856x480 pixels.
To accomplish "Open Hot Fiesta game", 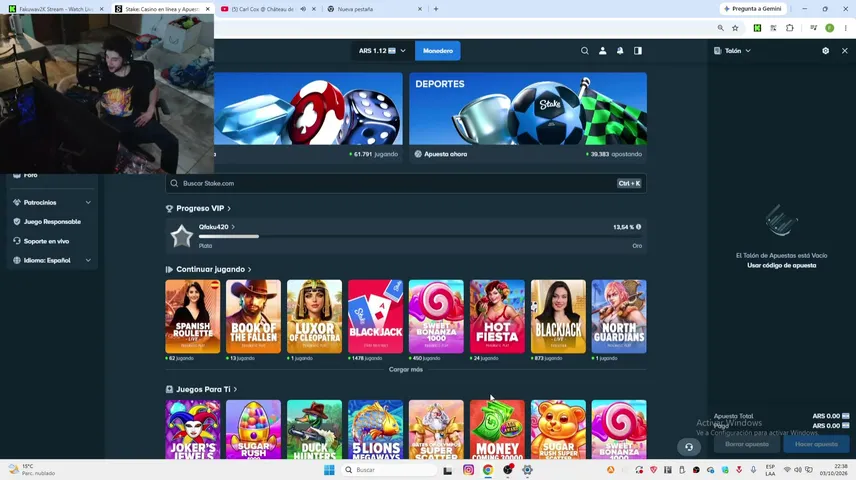I will coord(497,317).
